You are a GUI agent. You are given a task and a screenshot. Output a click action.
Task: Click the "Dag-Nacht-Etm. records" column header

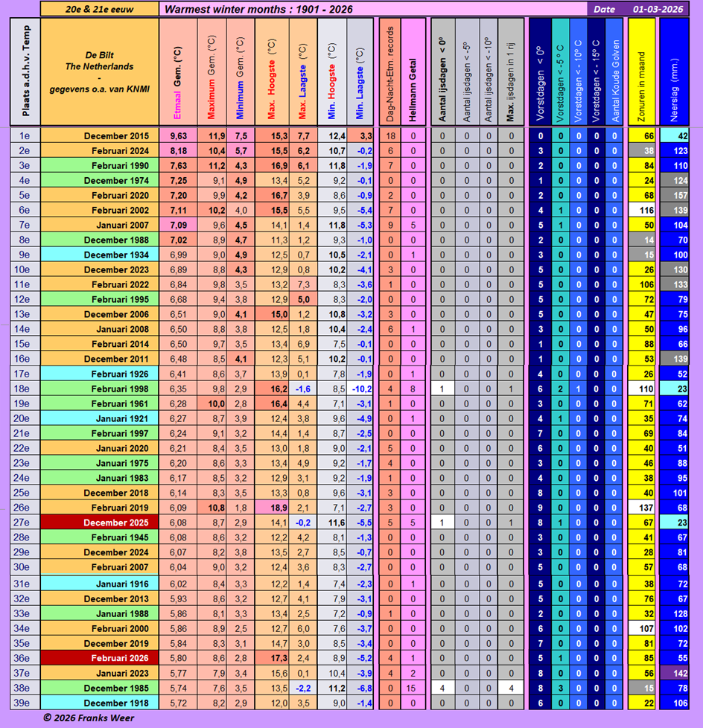390,72
